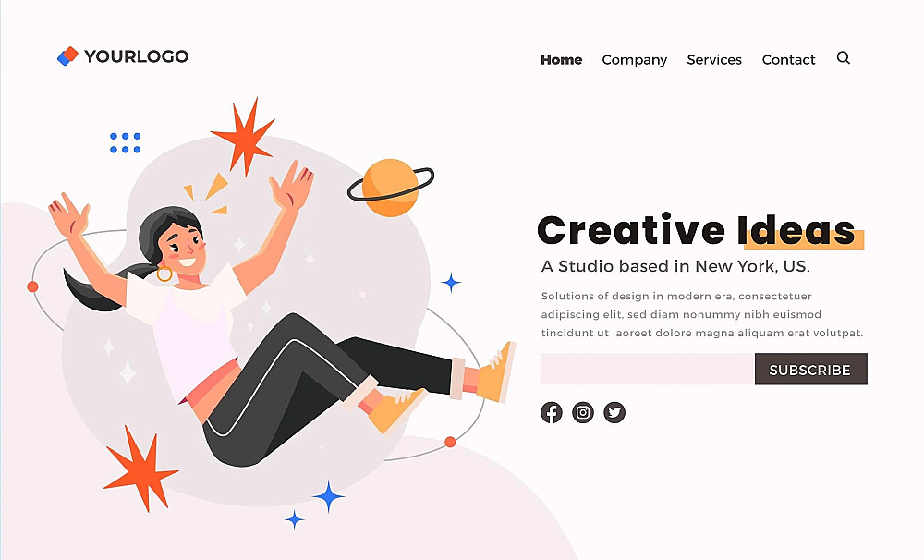Viewport: 924px width, 560px height.
Task: Open the Twitter social icon
Action: pos(614,412)
